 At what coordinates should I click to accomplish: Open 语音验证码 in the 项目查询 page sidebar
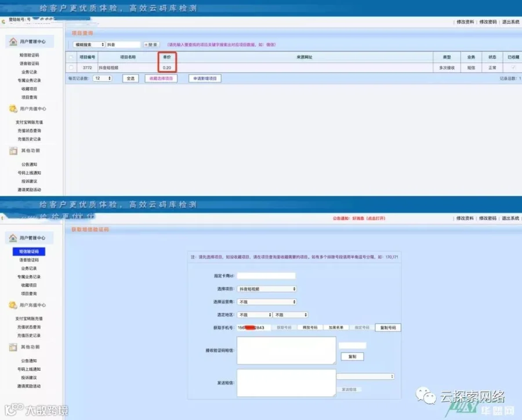[x=29, y=64]
